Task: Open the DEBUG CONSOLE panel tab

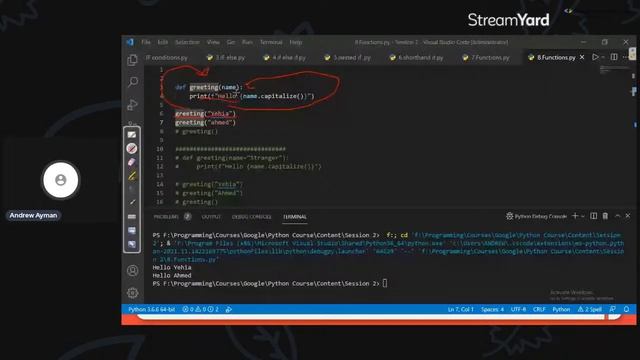Action: click(251, 217)
